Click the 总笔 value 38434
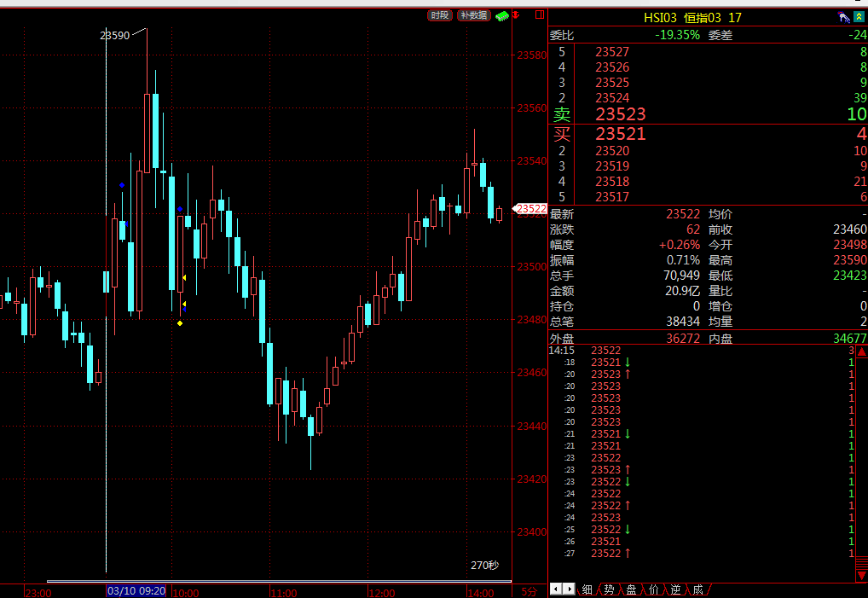 [683, 322]
